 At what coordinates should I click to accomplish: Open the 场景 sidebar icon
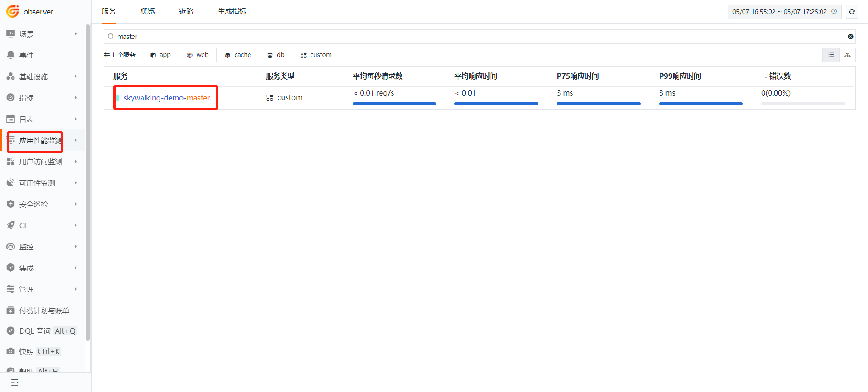(11, 34)
